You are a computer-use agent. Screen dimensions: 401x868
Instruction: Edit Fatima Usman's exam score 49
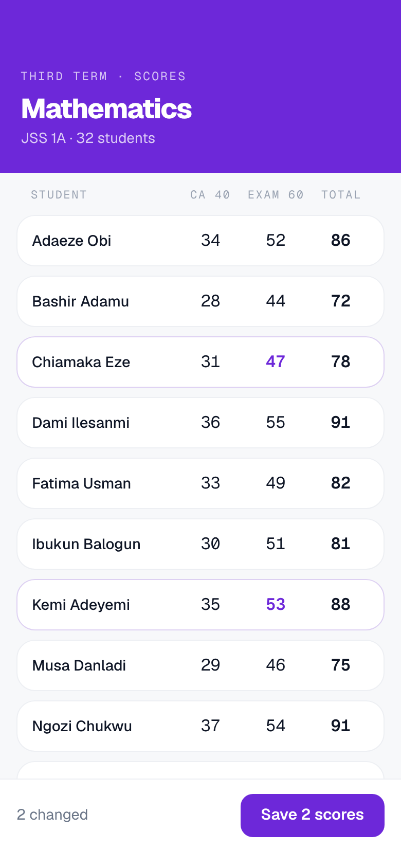276,483
